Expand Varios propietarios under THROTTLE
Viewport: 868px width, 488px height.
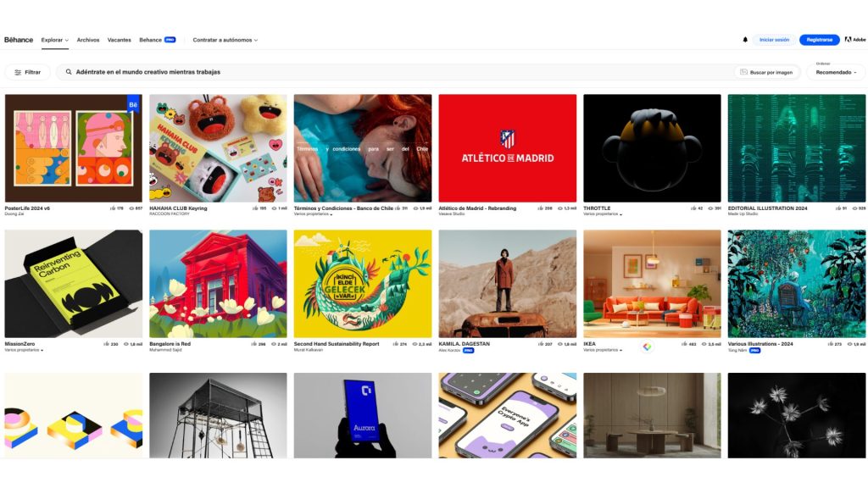[603, 214]
